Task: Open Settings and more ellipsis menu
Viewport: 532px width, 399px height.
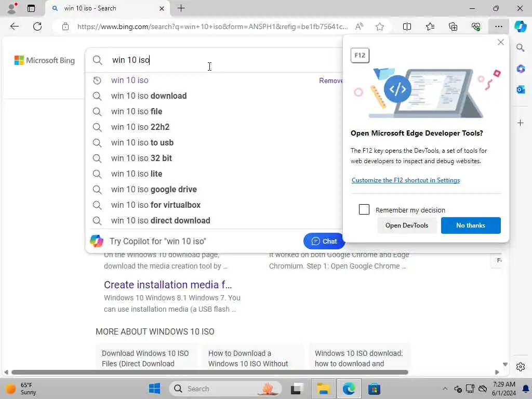Action: [x=498, y=26]
